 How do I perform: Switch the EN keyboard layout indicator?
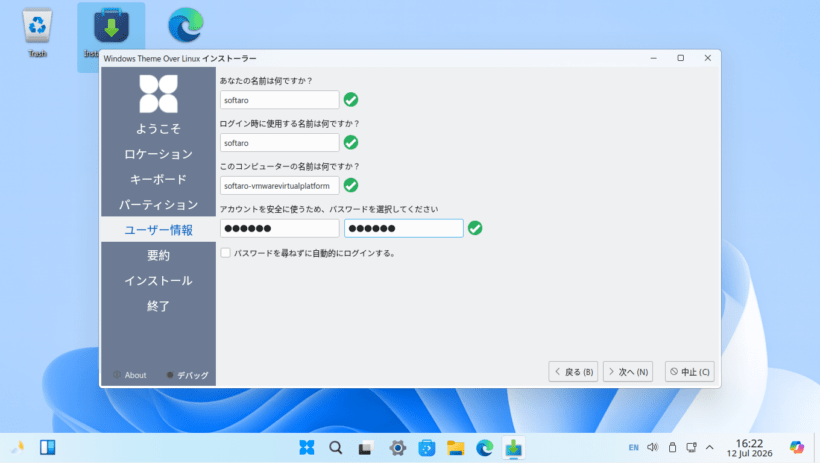633,447
